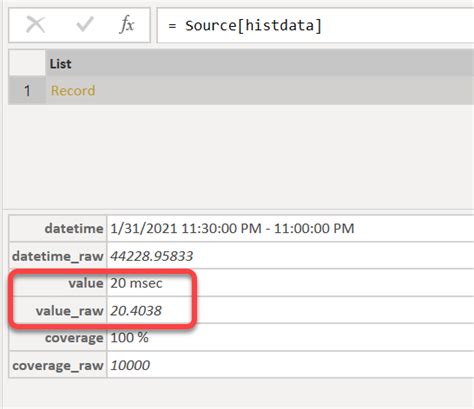Select the datetime_raw label
Screen dimensions: 474x409
[58, 256]
